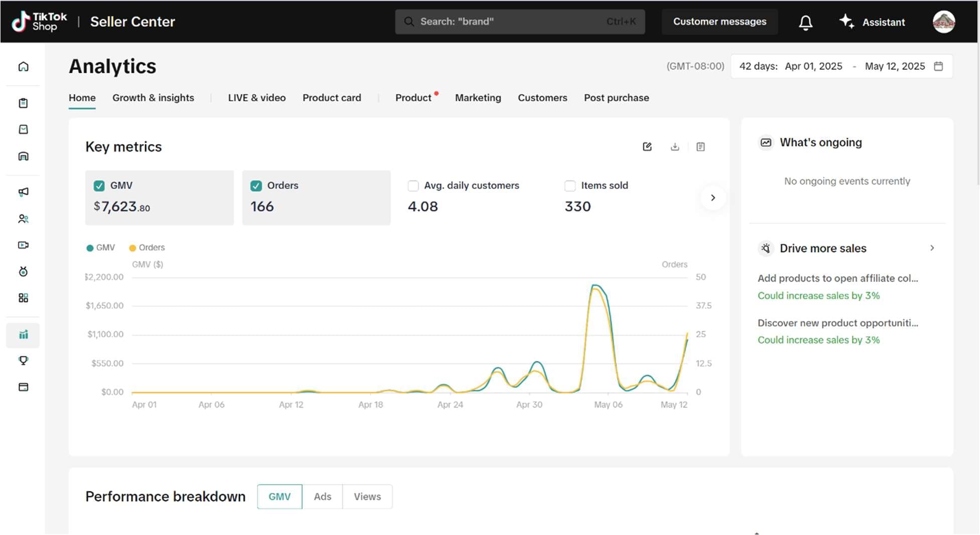Open the trophy icon in sidebar
Image resolution: width=980 pixels, height=535 pixels.
(23, 360)
